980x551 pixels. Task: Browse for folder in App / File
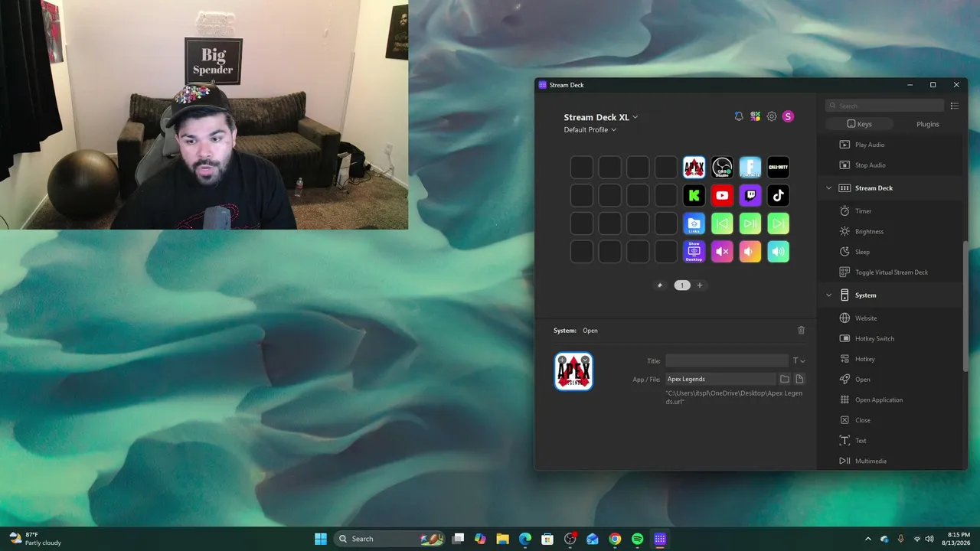pos(785,379)
